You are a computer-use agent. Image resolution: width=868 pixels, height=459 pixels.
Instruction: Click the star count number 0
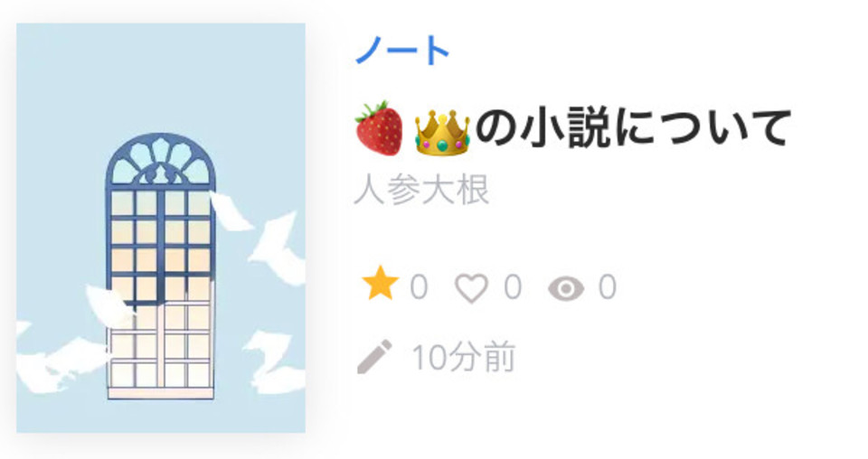(x=419, y=287)
